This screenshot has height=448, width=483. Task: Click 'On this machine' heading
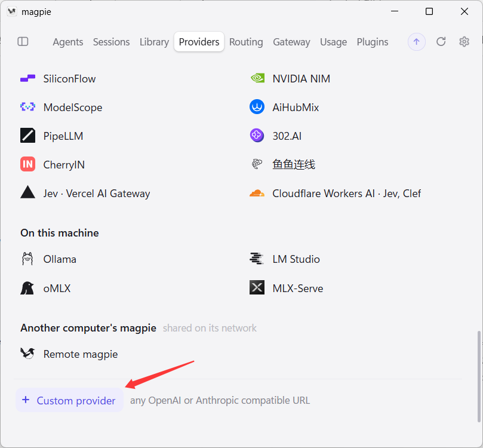(60, 233)
